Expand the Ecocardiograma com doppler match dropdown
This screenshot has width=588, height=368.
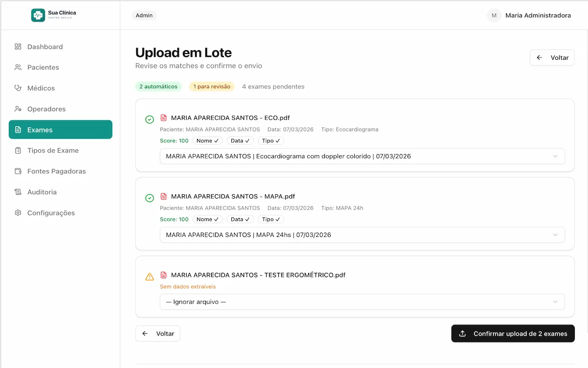(362, 156)
